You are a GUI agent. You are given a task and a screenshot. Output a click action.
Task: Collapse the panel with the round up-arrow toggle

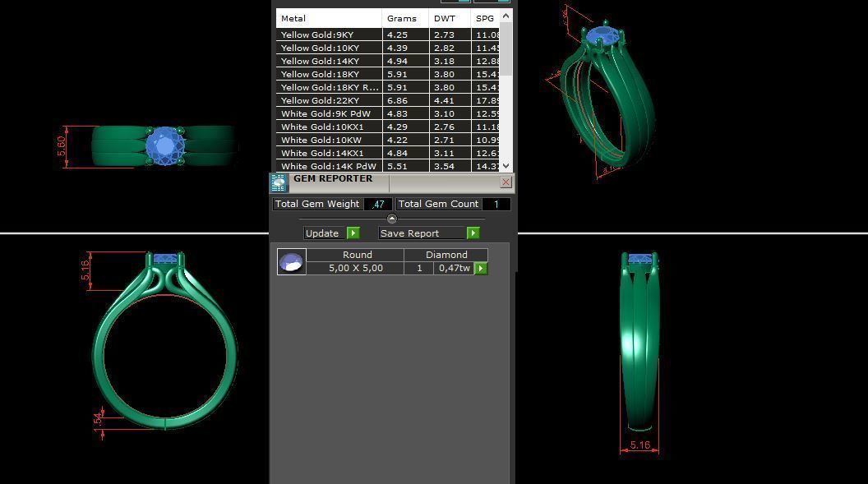point(392,219)
